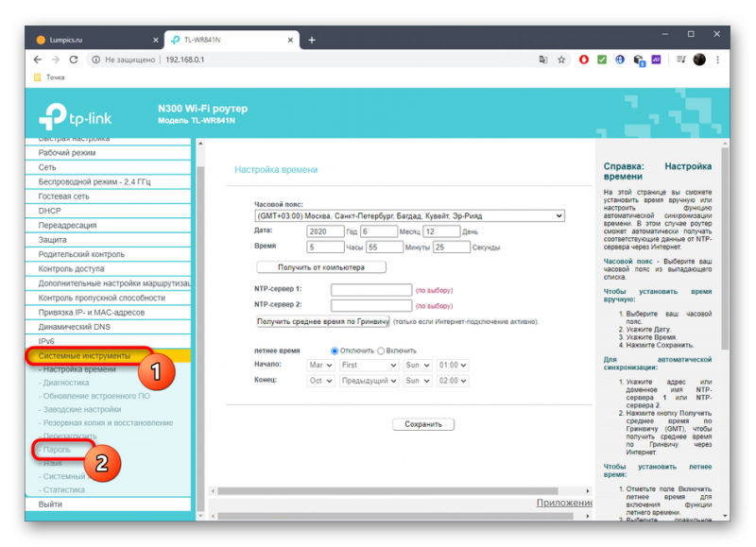756x547 pixels.
Task: Select 'Включить' daylight saving radio
Action: [x=381, y=350]
